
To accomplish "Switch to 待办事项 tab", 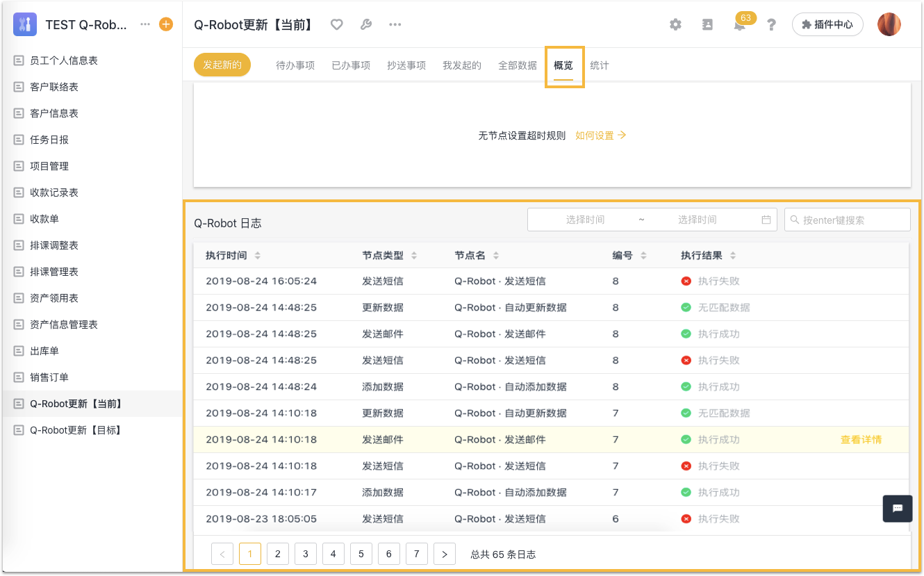I will pos(295,65).
